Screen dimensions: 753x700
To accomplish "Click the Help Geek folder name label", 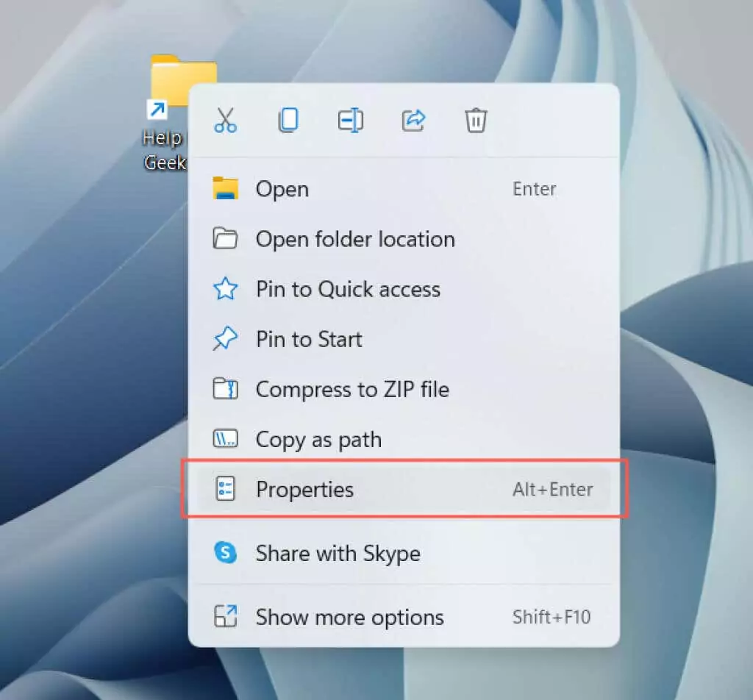I will 163,150.
